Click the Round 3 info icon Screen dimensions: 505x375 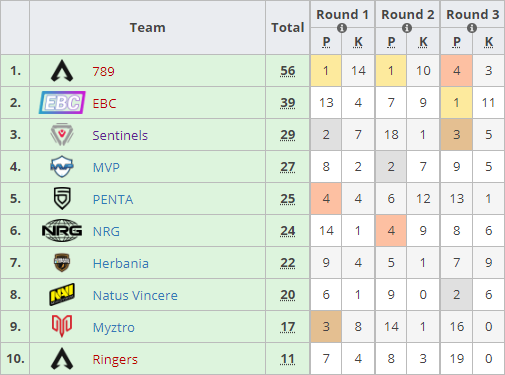[472, 28]
